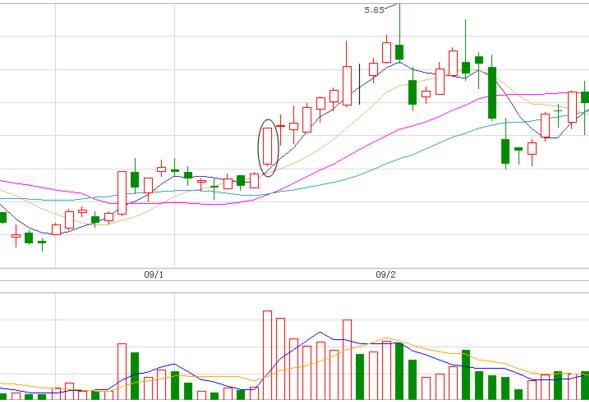Click the red candlestick inside the black oval

click(x=267, y=146)
